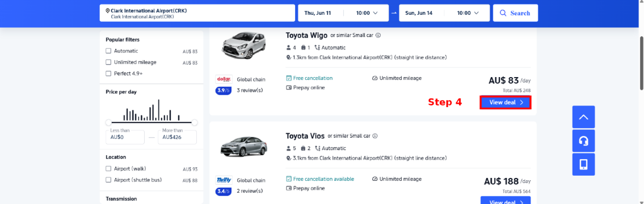Viewport: 644px width, 204px height.
Task: Click the unlimited mileage icon for Toyota Wigo
Action: pos(374,78)
